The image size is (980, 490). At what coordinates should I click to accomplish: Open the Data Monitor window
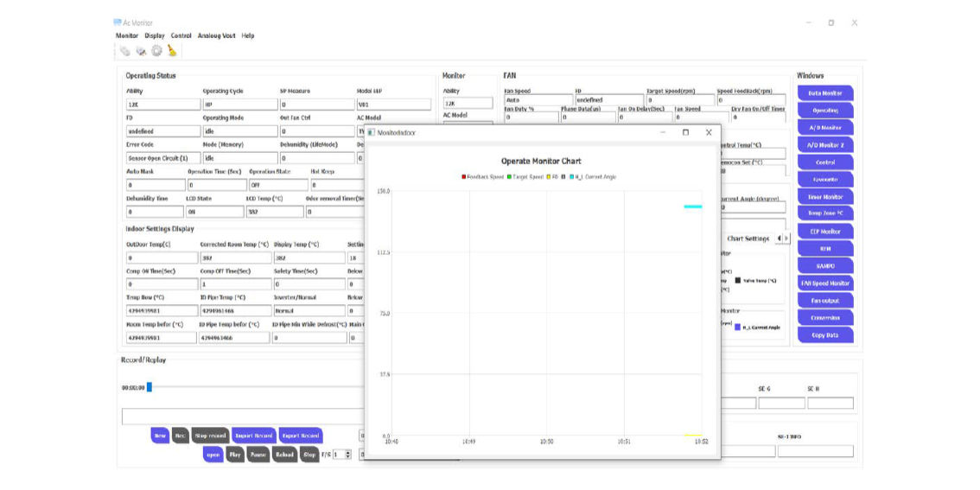pos(825,93)
